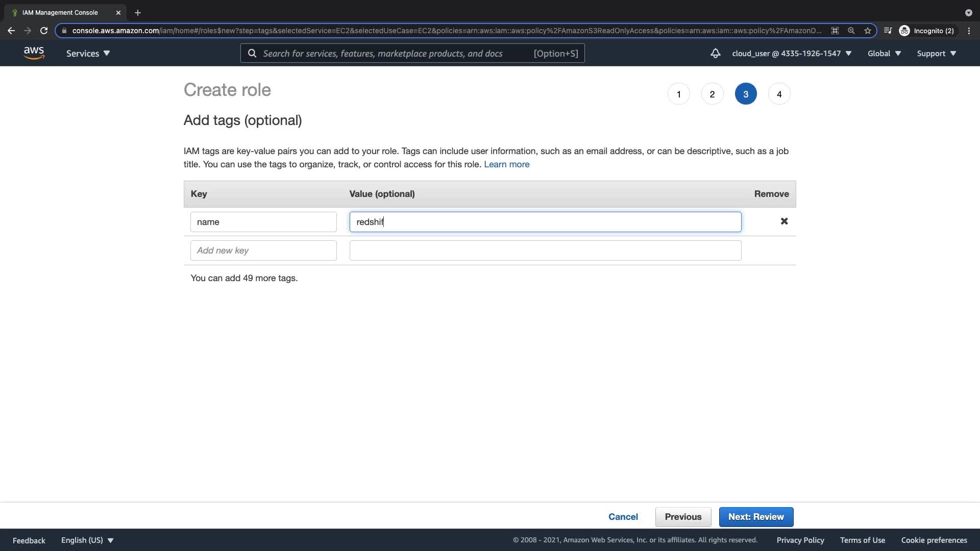Open the Learn more link
The width and height of the screenshot is (980, 551).
[x=506, y=164]
